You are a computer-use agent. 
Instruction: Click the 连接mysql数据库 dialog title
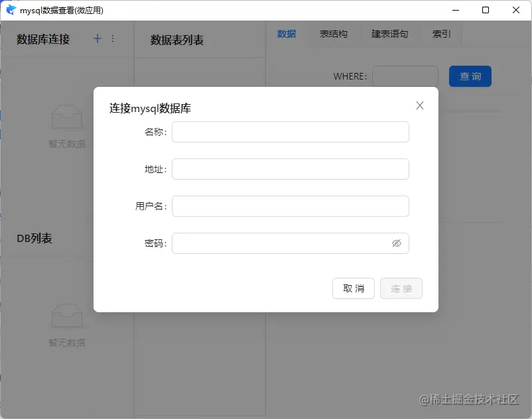(150, 109)
